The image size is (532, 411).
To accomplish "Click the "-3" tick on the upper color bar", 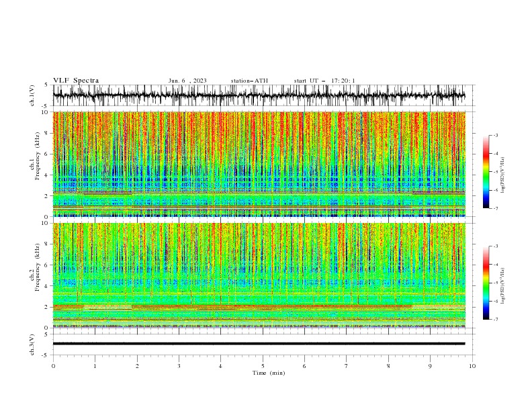I will click(495, 135).
